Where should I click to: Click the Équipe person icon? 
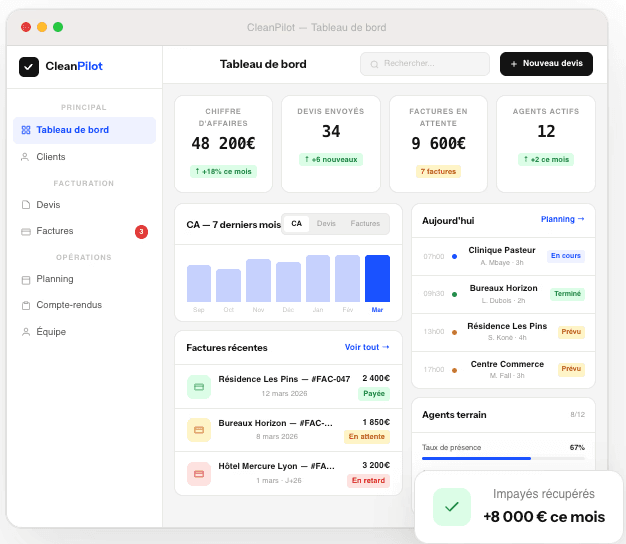pos(26,332)
